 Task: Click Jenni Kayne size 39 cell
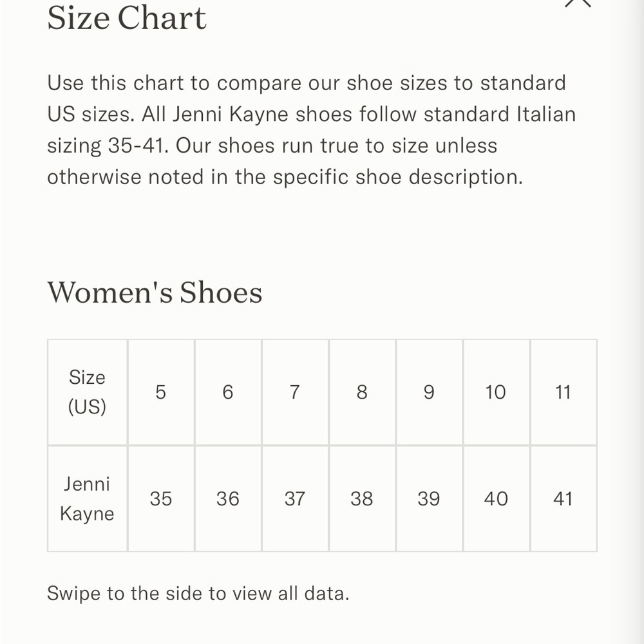[x=429, y=498]
